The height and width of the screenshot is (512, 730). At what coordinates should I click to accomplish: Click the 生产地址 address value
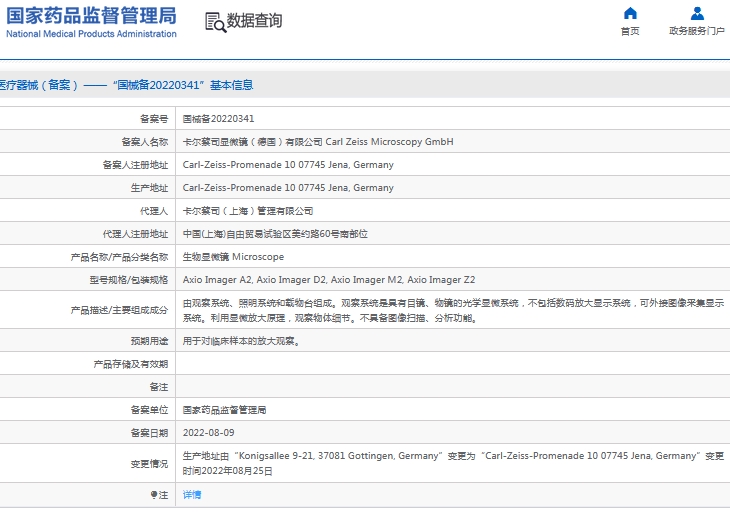(288, 188)
